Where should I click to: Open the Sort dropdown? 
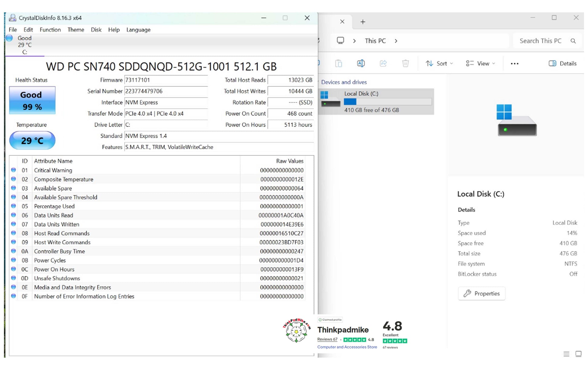click(439, 64)
